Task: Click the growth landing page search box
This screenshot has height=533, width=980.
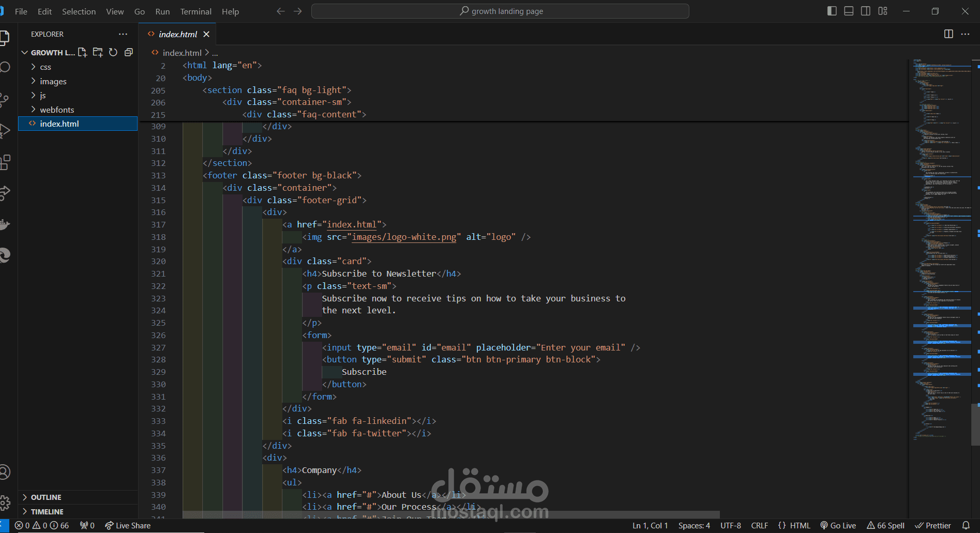Action: point(500,11)
